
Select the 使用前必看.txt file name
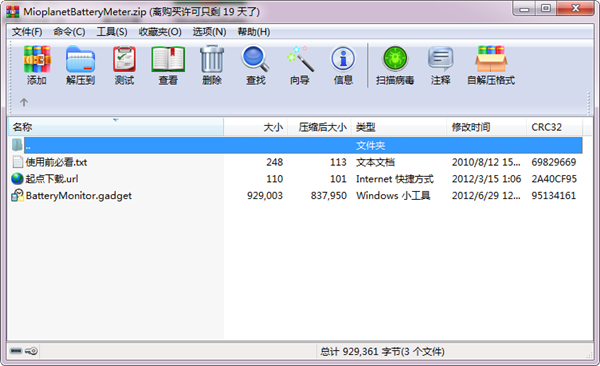[56, 162]
